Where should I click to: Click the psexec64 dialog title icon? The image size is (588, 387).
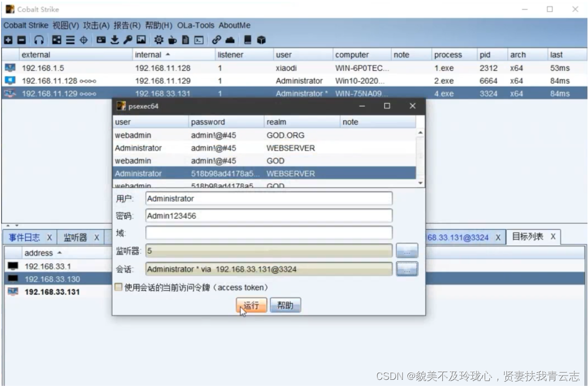[121, 106]
